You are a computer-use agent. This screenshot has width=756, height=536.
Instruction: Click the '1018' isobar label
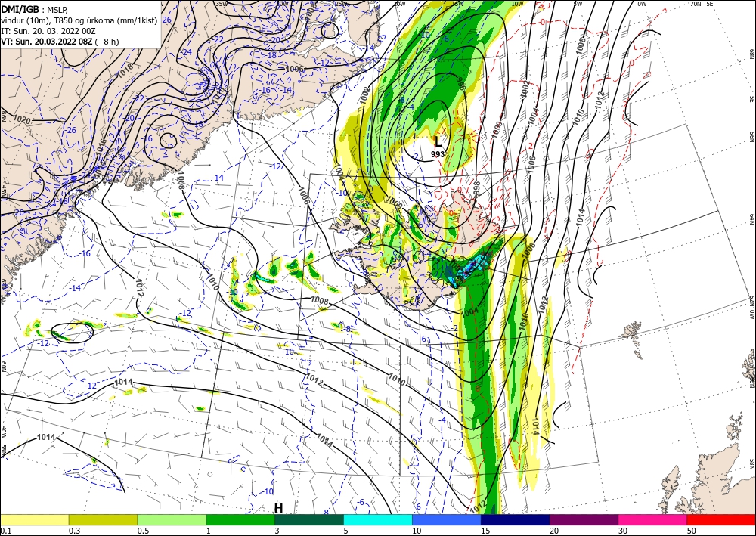(125, 71)
